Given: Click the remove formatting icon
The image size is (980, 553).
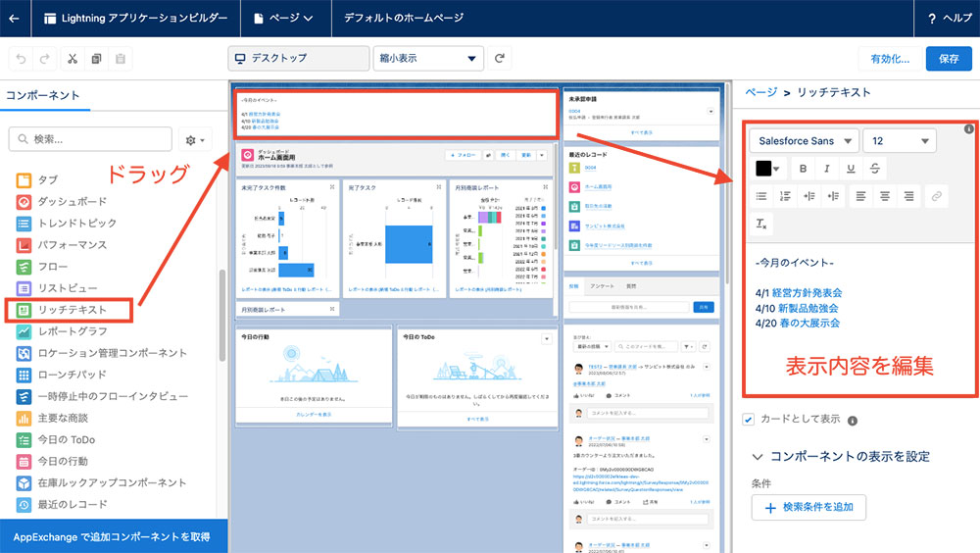Looking at the screenshot, I should point(761,224).
